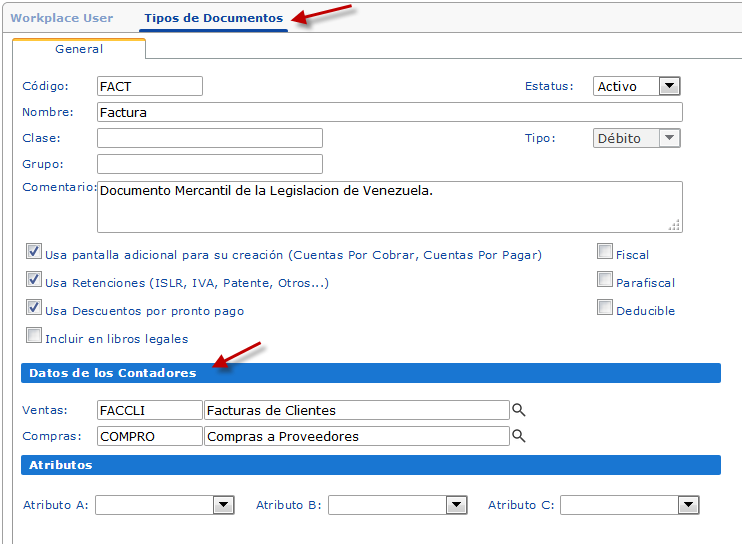Click the 'Compras a Proveedores' description field
Image resolution: width=742 pixels, height=544 pixels.
(x=357, y=436)
